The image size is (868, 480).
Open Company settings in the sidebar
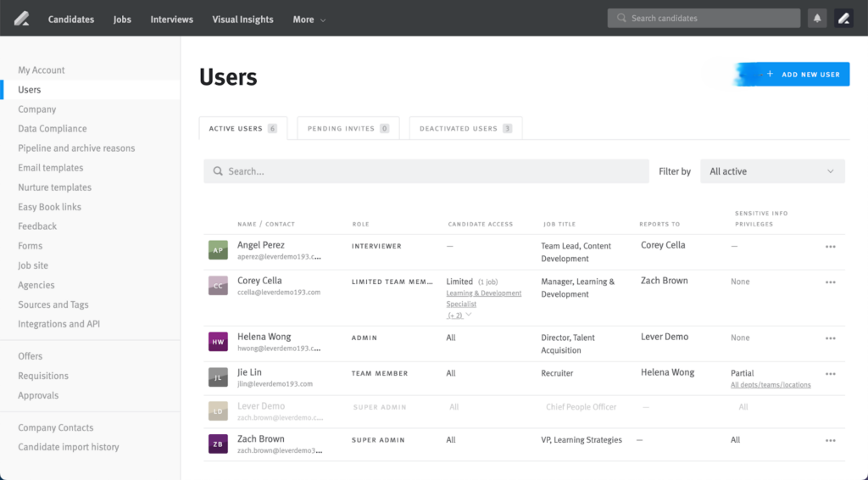click(36, 109)
